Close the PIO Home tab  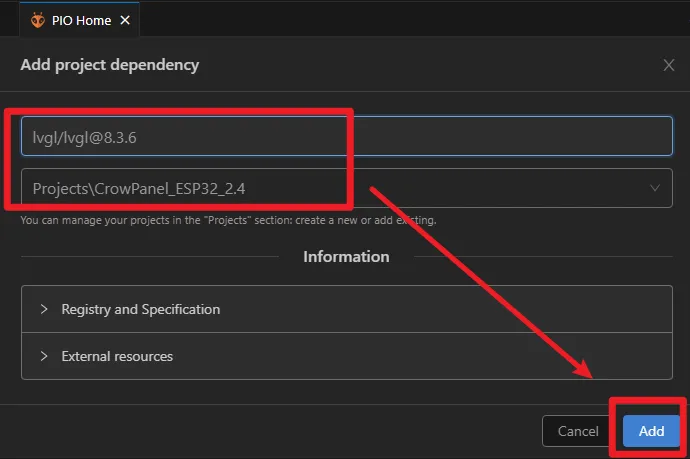[x=125, y=20]
